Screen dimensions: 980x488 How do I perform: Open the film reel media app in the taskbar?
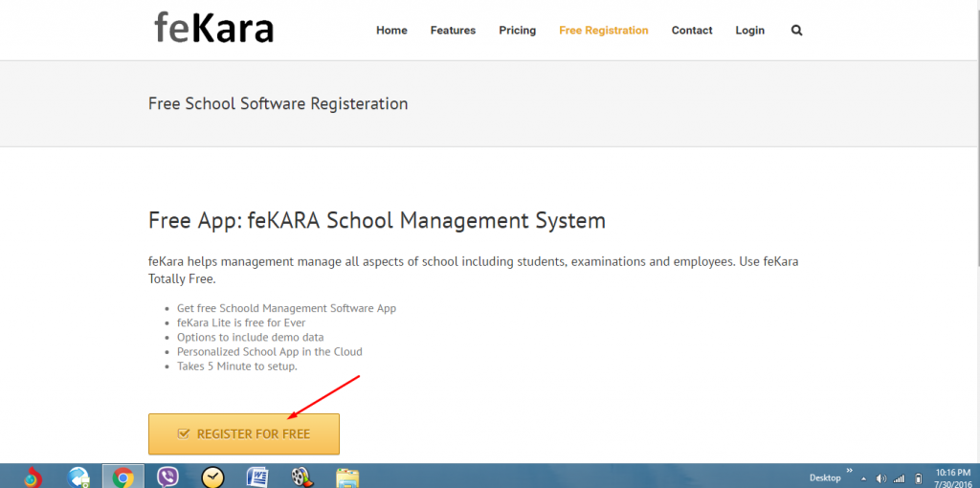302,477
